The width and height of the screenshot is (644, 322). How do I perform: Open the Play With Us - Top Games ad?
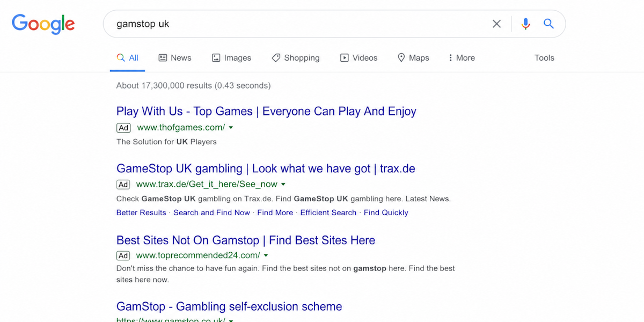(x=266, y=111)
